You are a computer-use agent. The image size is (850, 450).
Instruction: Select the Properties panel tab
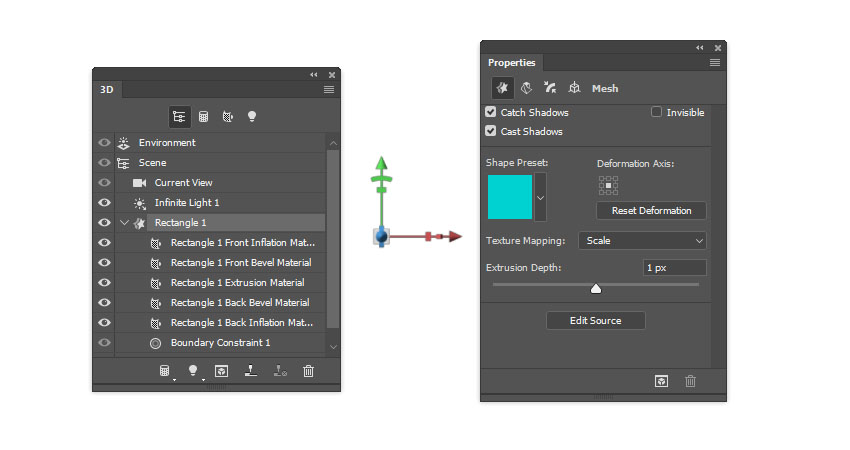point(511,63)
